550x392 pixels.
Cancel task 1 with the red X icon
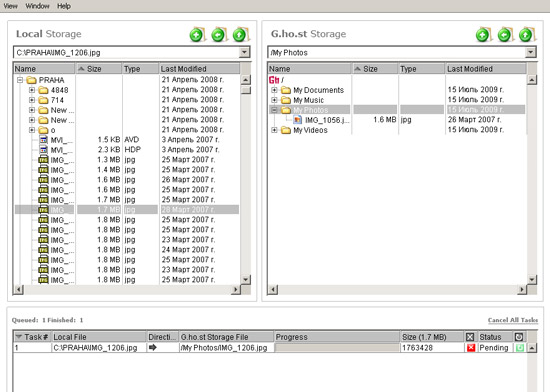click(471, 347)
